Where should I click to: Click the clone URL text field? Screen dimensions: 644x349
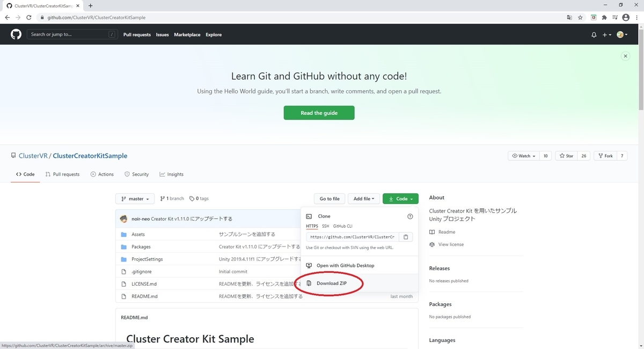pyautogui.click(x=353, y=237)
